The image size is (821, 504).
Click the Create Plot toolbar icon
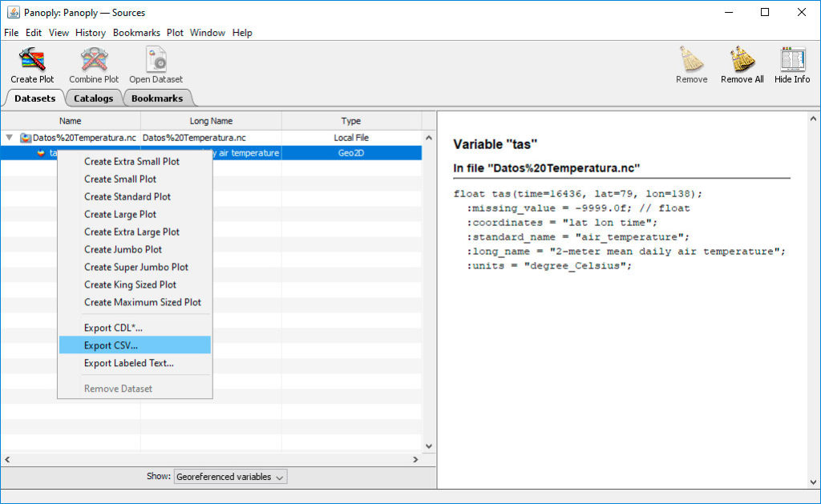[x=32, y=59]
